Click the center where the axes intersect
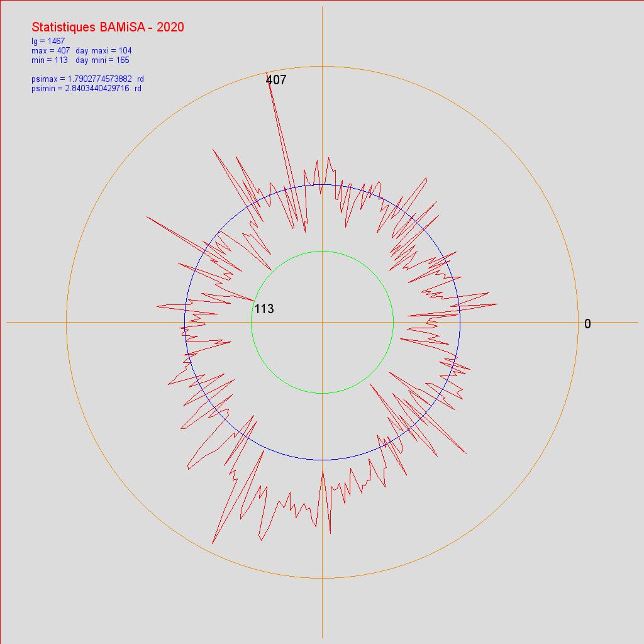The image size is (644, 644). click(x=322, y=322)
